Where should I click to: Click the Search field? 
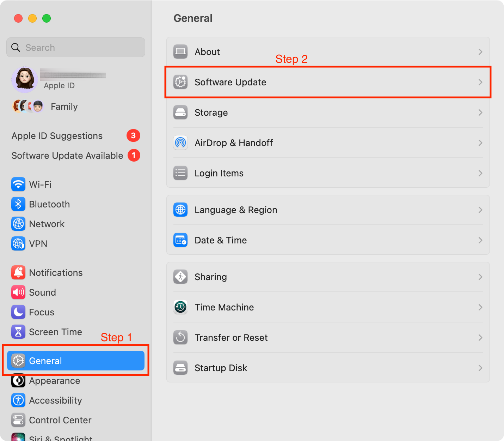(x=76, y=48)
